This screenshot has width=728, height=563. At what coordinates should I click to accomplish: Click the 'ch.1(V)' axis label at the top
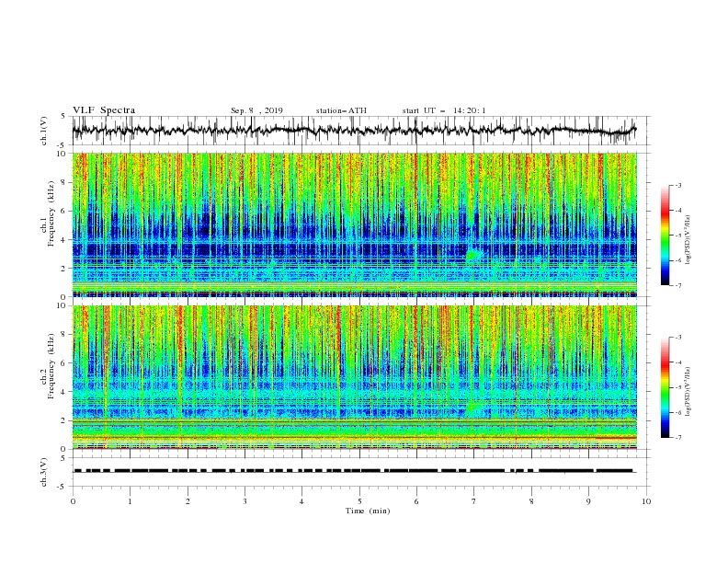pyautogui.click(x=44, y=131)
